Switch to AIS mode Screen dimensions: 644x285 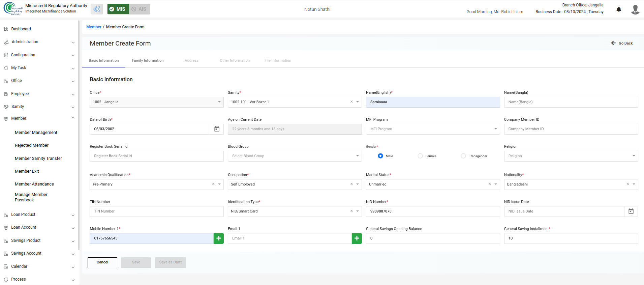(x=140, y=9)
